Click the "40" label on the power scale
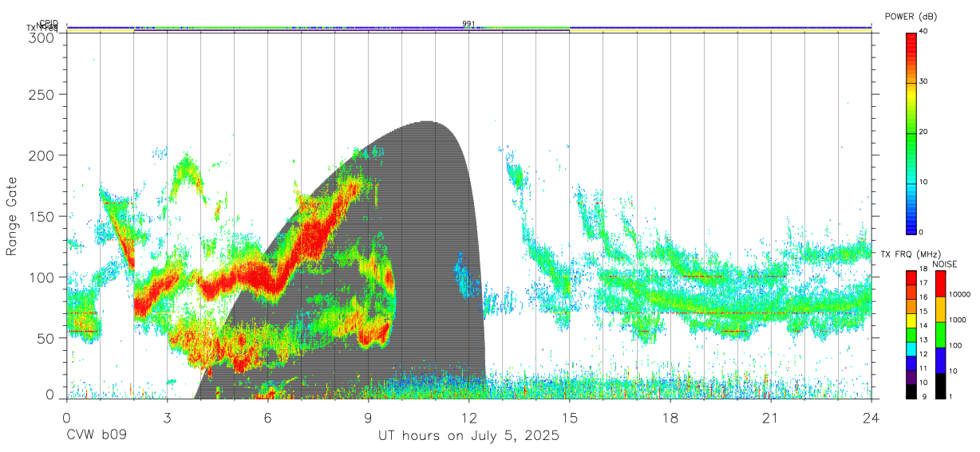Screen dimensions: 980x452 pos(923,32)
